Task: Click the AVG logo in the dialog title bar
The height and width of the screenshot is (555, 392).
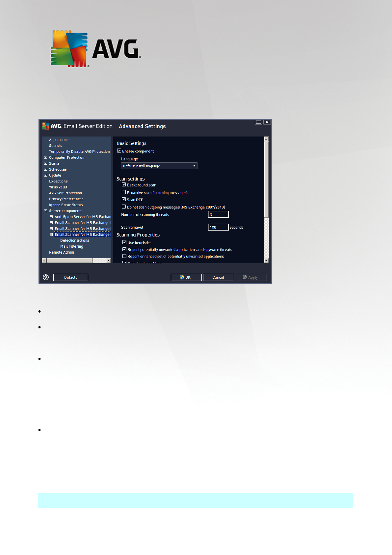Action: (x=46, y=126)
